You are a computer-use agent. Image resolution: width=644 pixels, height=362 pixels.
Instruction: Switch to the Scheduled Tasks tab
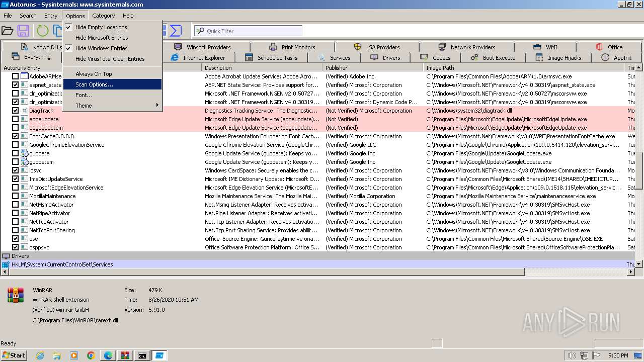[x=271, y=58]
